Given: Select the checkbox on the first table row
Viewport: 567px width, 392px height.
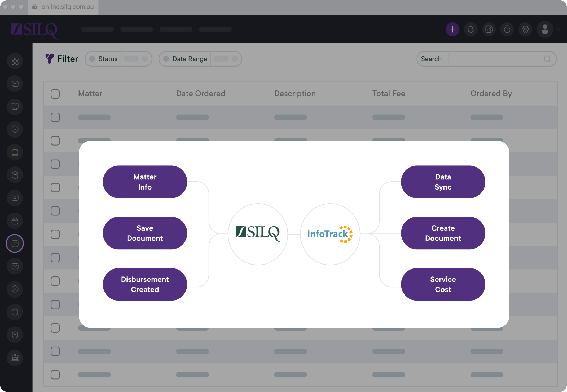Looking at the screenshot, I should pyautogui.click(x=55, y=117).
